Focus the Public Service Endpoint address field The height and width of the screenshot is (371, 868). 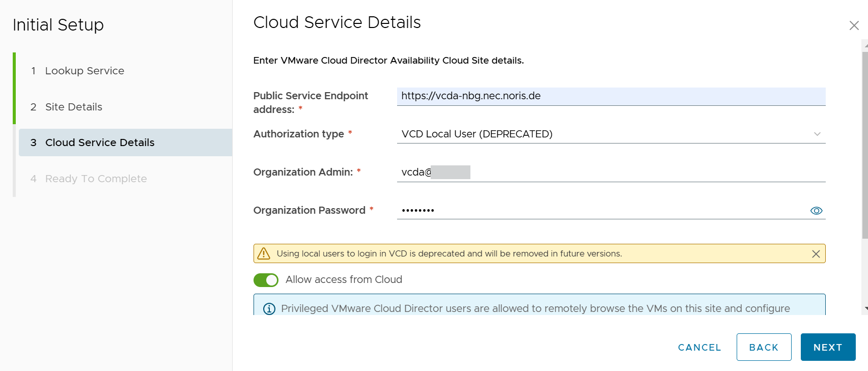pos(611,96)
